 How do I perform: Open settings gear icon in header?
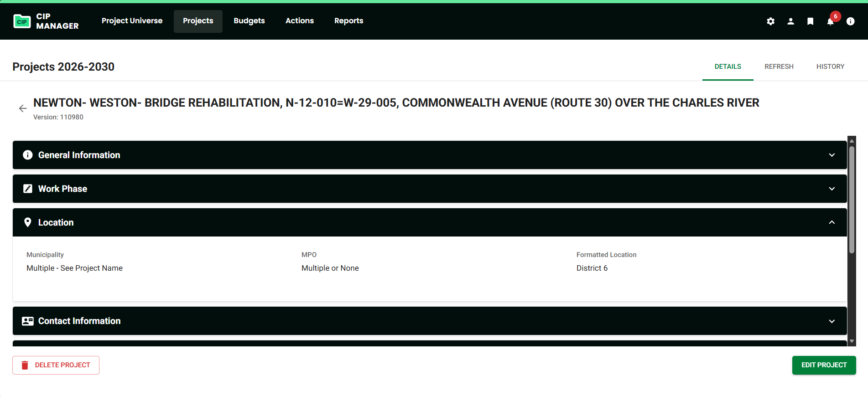point(770,21)
